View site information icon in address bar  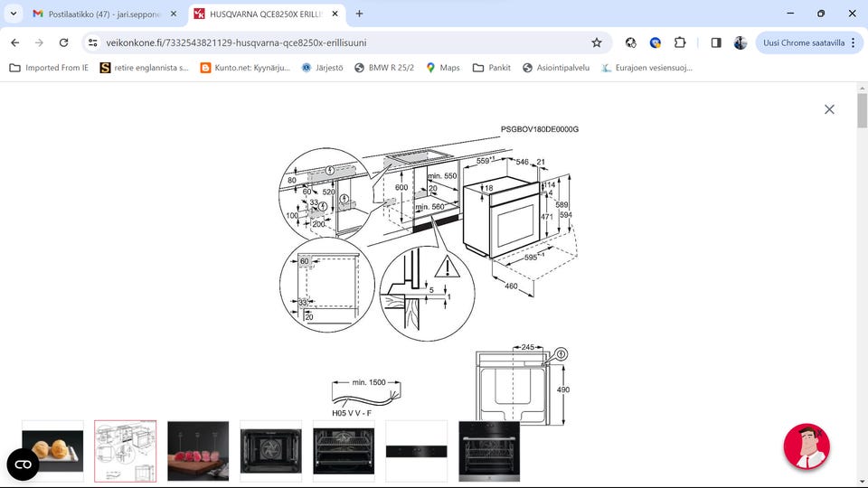[93, 42]
